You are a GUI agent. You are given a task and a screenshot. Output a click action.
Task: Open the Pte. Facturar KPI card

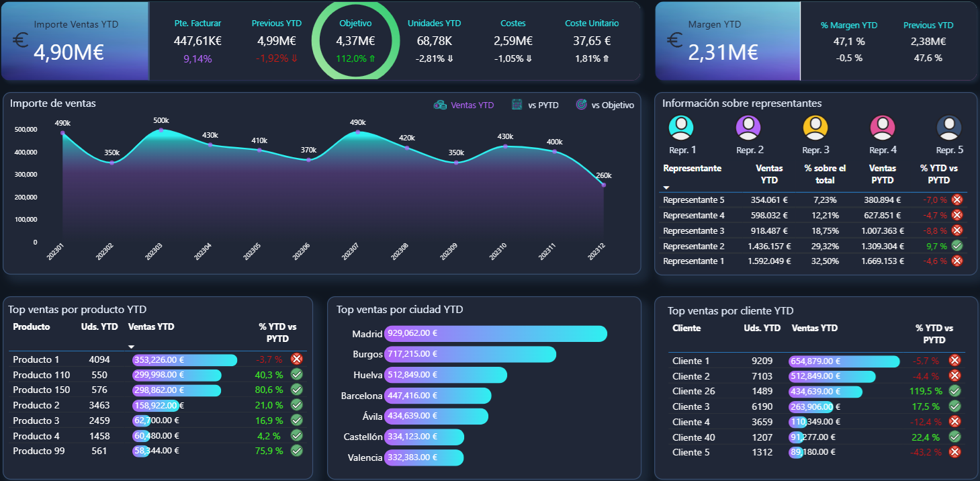click(197, 40)
